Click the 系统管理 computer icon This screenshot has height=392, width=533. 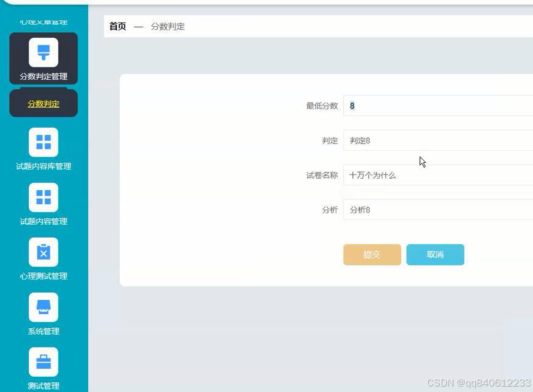click(x=43, y=306)
